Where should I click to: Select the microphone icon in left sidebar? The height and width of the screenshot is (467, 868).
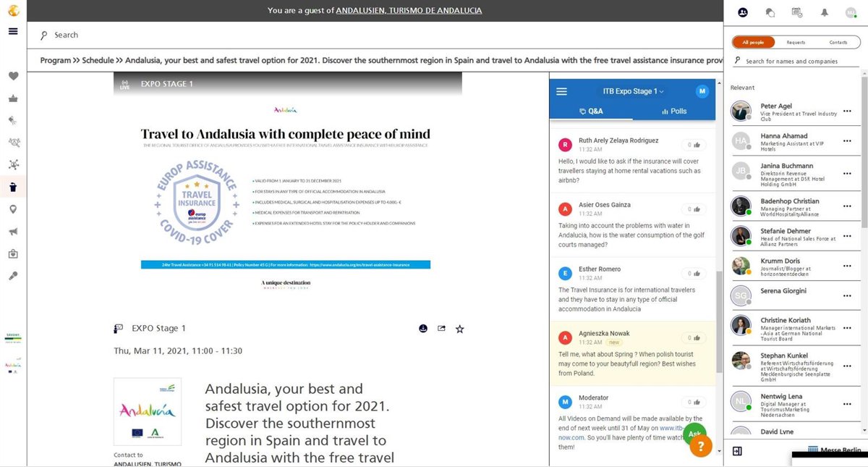pyautogui.click(x=13, y=276)
